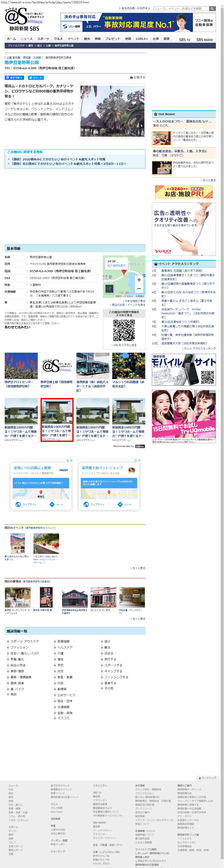The image size is (224, 868).
Task: Expand the キャンプする category
Action: 102,671
